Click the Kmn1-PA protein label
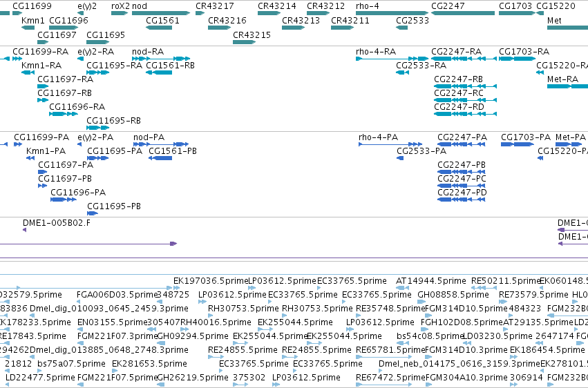Viewport: 588px width, 388px height. point(46,151)
